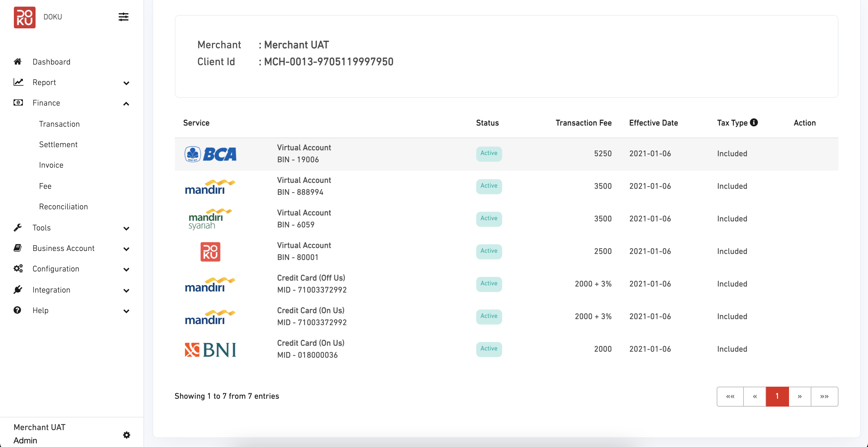Viewport: 868px width, 447px height.
Task: Click the Effective Date column header
Action: (653, 123)
